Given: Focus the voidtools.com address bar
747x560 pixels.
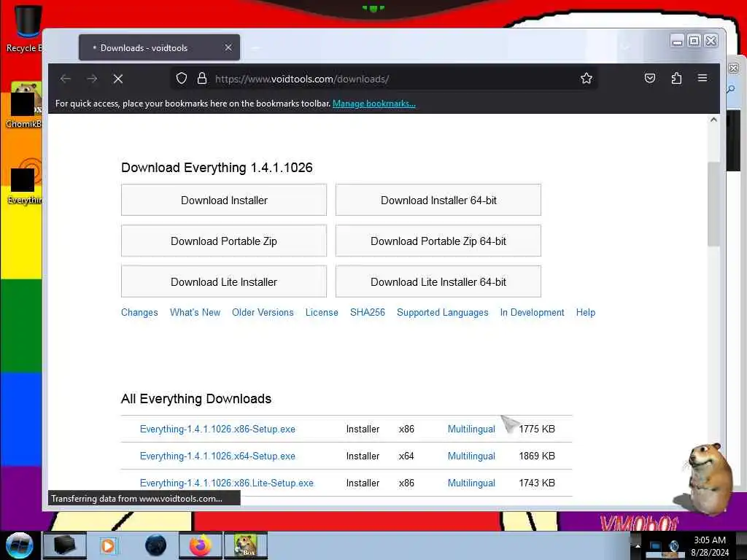Looking at the screenshot, I should (x=384, y=79).
